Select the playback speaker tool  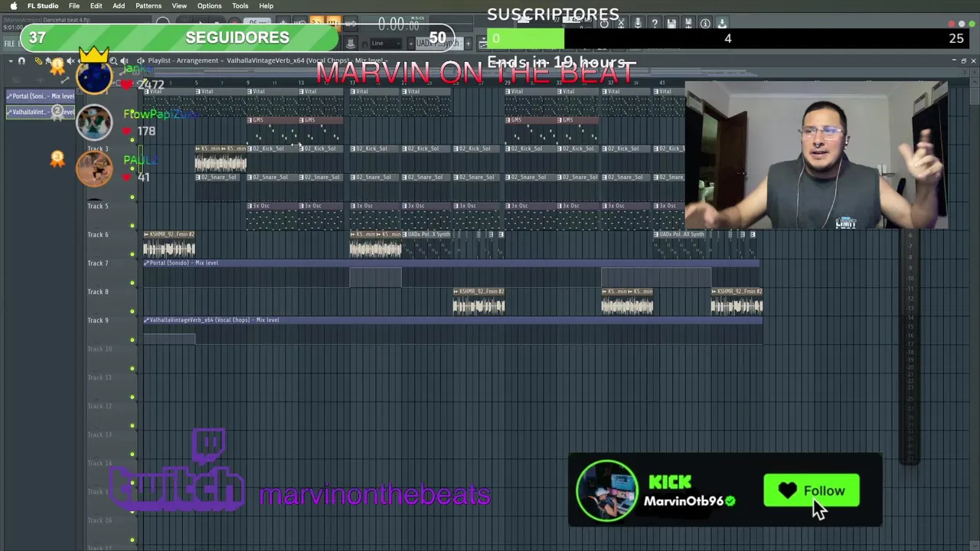(x=124, y=60)
